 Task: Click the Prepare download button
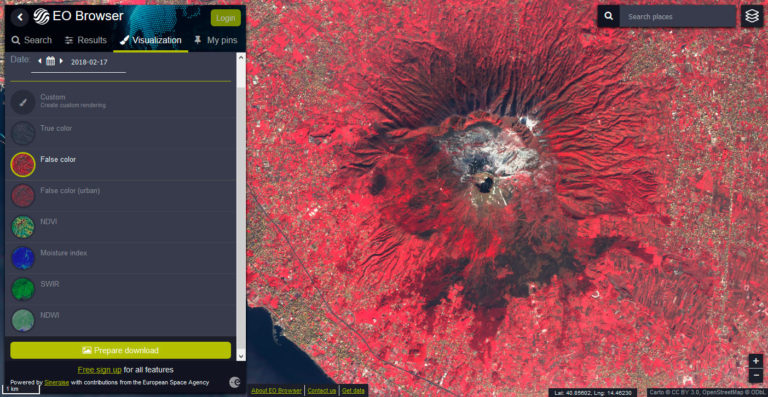click(120, 350)
